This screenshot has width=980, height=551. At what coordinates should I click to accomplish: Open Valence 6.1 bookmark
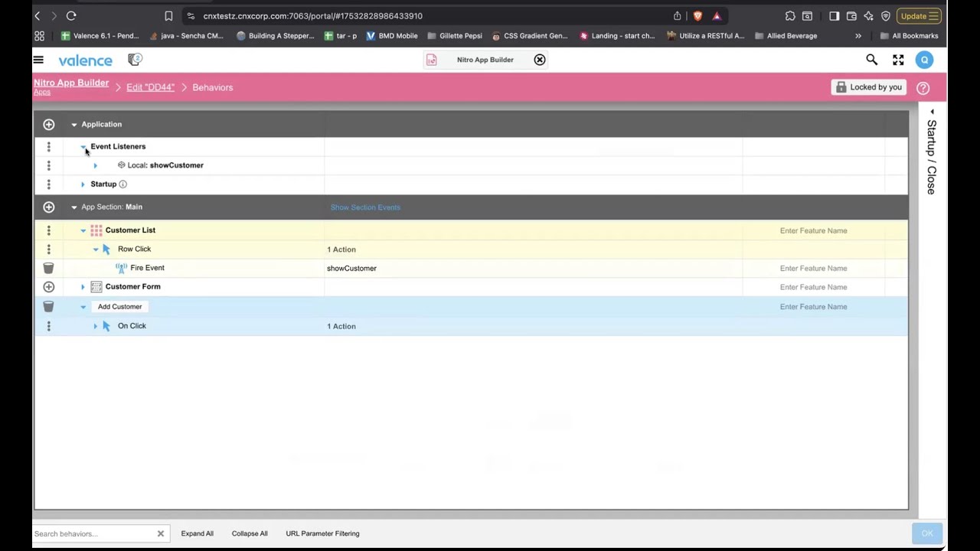(100, 35)
